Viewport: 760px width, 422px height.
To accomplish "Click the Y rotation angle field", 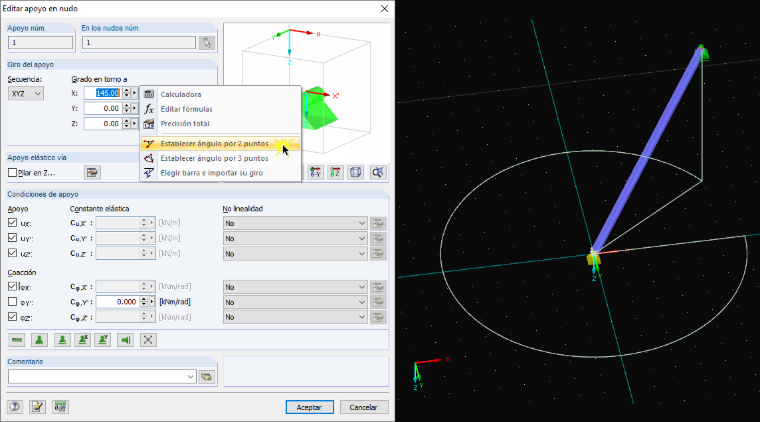I will [102, 109].
